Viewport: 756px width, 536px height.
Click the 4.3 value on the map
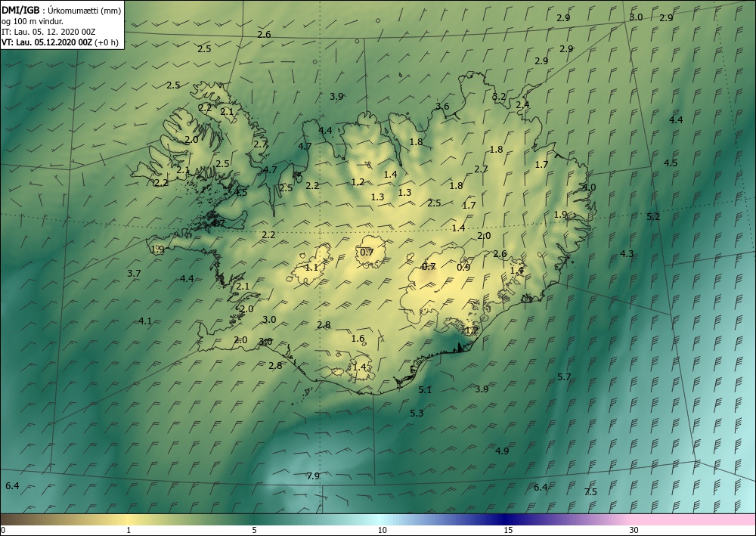point(626,253)
